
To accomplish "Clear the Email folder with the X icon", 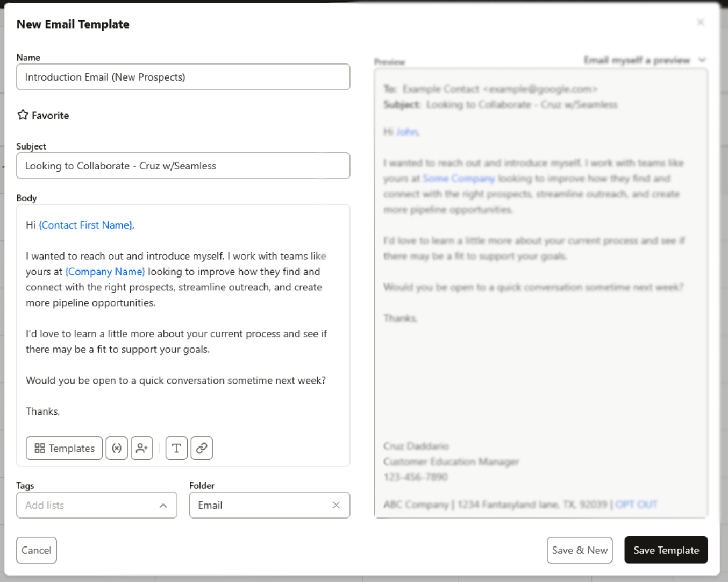I will pos(336,505).
